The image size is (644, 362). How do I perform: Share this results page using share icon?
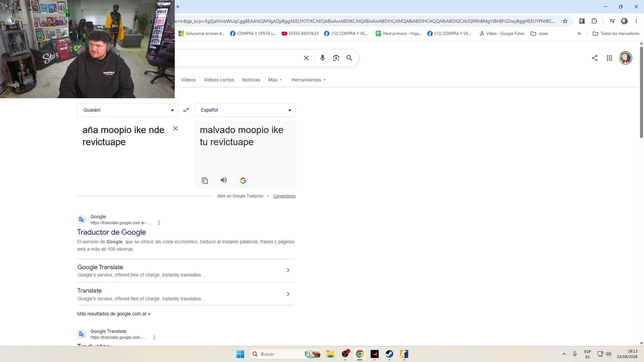[x=595, y=58]
